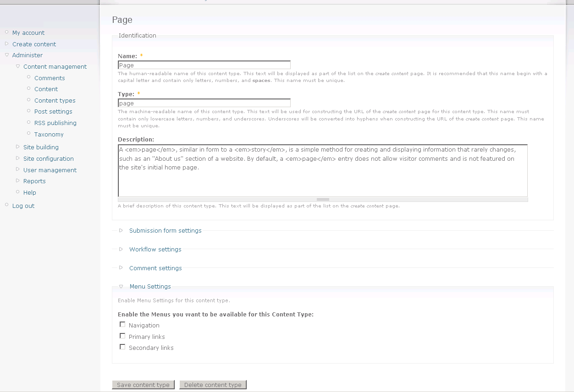
Task: Expand Submission form settings section
Action: (165, 231)
